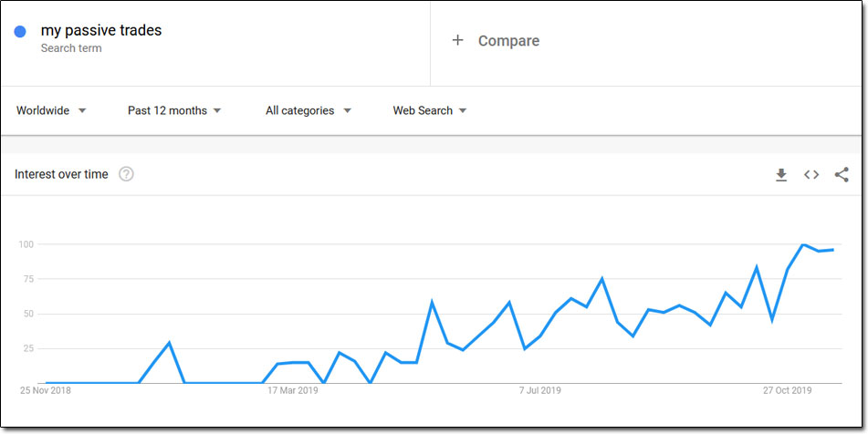Click the 17 Mar 2019 axis label
868x434 pixels.
pyautogui.click(x=293, y=391)
